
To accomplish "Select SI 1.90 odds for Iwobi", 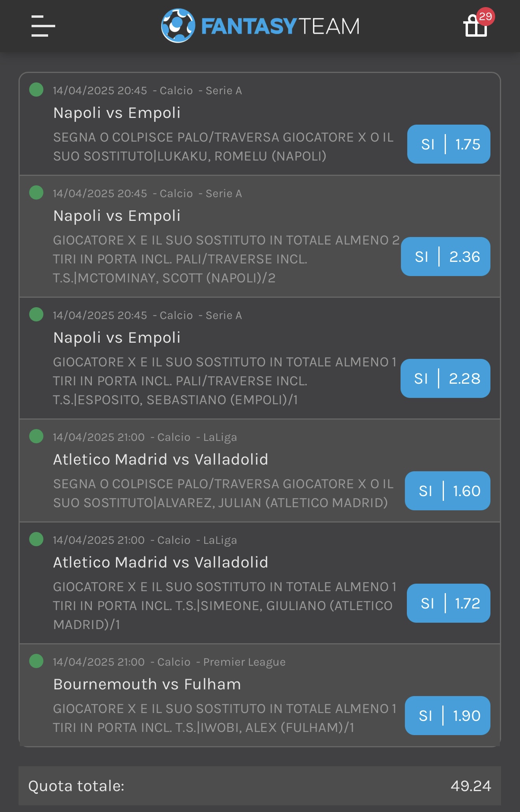I will point(447,716).
